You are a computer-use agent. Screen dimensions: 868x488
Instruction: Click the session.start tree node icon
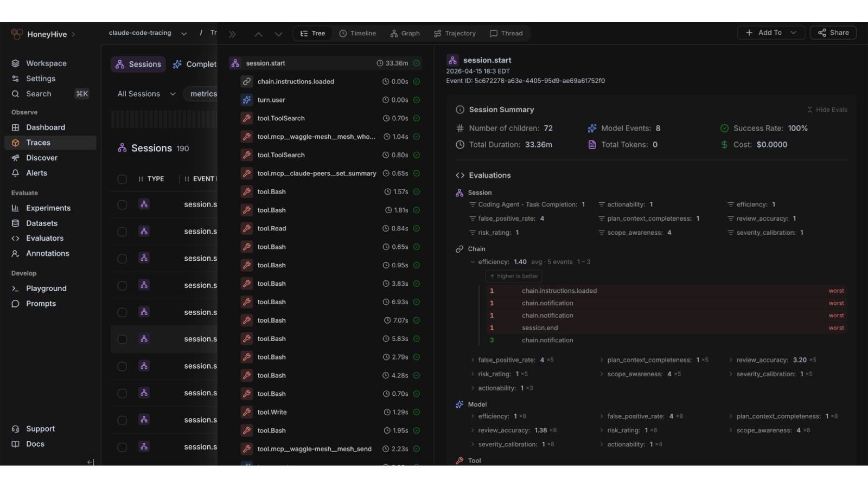(x=235, y=63)
